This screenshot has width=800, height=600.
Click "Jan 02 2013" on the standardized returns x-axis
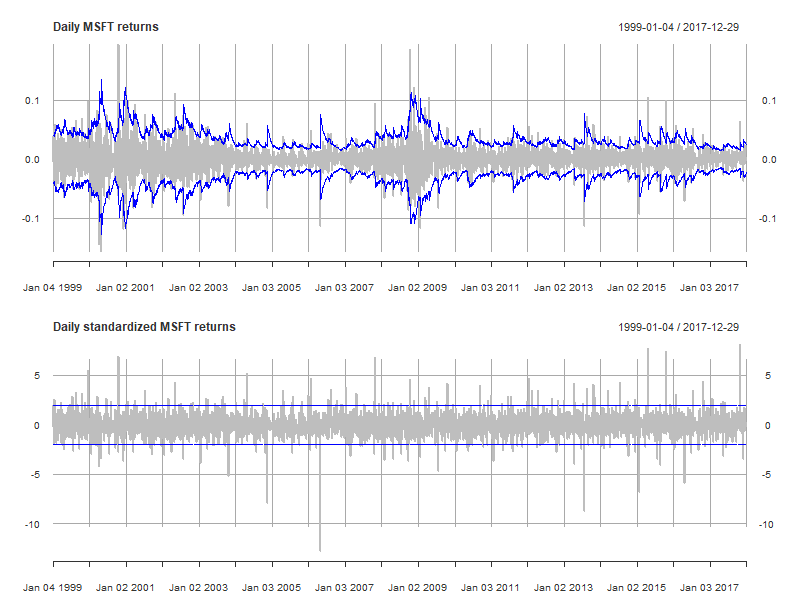coord(563,588)
